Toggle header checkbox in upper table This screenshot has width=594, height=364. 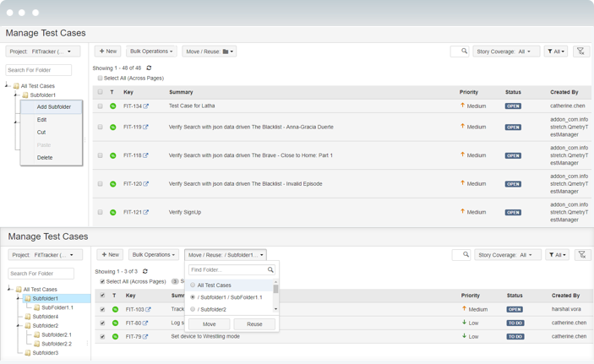(100, 92)
